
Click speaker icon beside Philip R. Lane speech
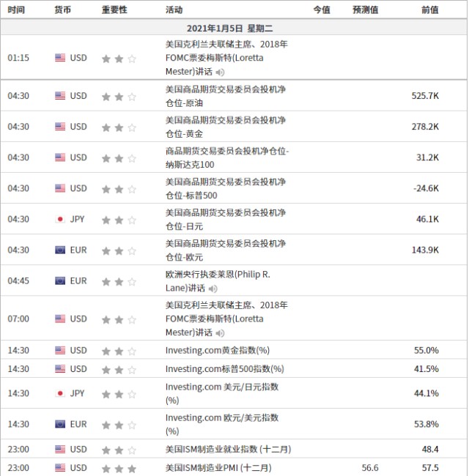(213, 289)
